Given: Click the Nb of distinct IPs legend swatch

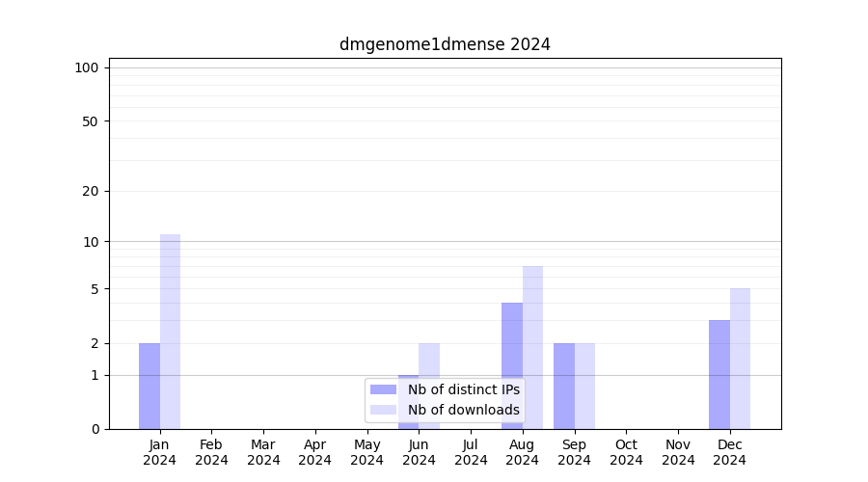Looking at the screenshot, I should (x=383, y=389).
